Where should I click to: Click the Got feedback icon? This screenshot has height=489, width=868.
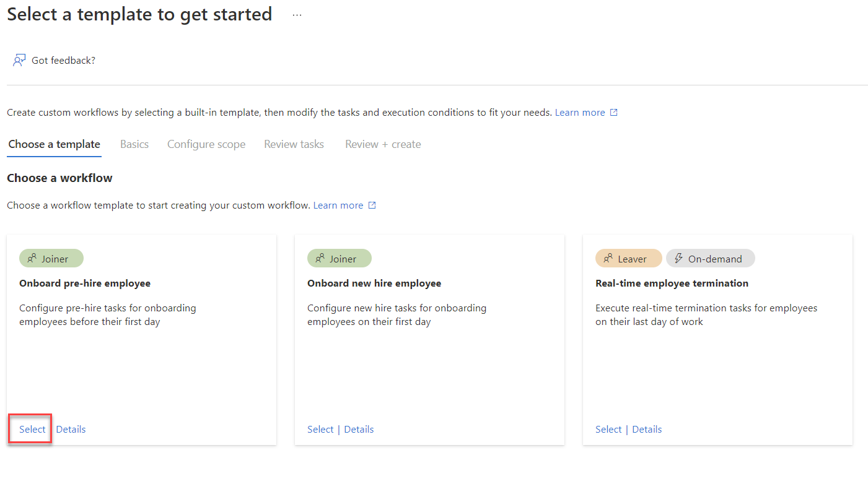click(19, 59)
